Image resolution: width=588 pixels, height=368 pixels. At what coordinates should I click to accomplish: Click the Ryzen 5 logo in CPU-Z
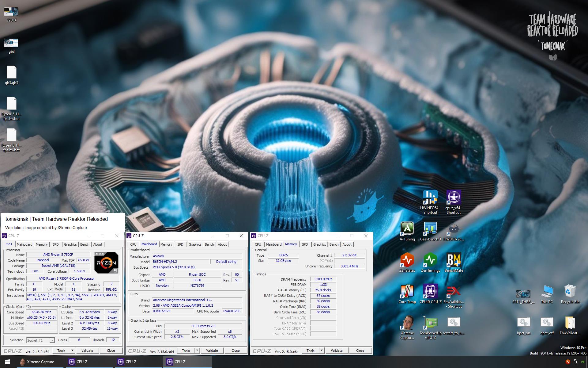coord(106,263)
